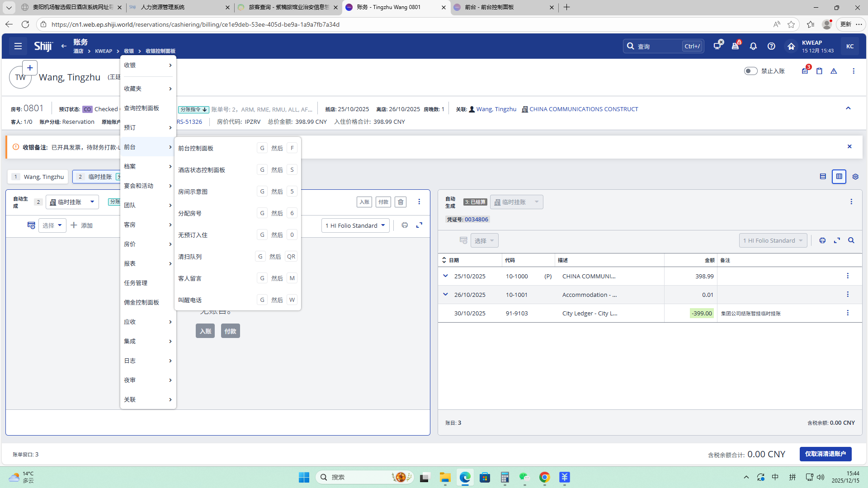Expand the 26/10/2025 Accommodation row
The image size is (868, 488).
445,295
